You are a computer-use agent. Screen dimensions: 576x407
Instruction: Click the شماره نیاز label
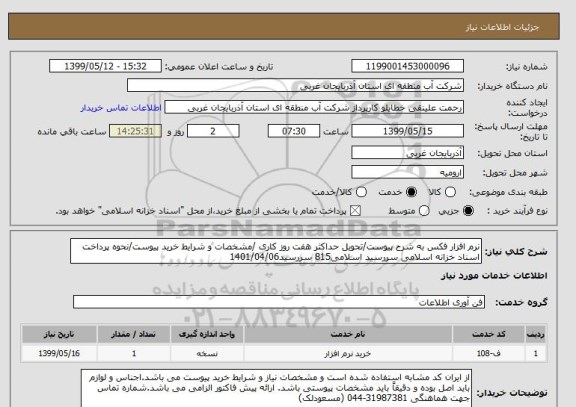(527, 67)
